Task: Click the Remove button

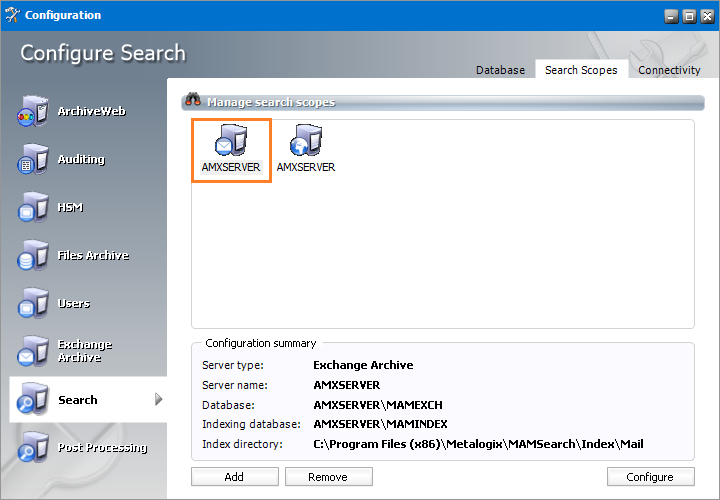Action: click(328, 477)
